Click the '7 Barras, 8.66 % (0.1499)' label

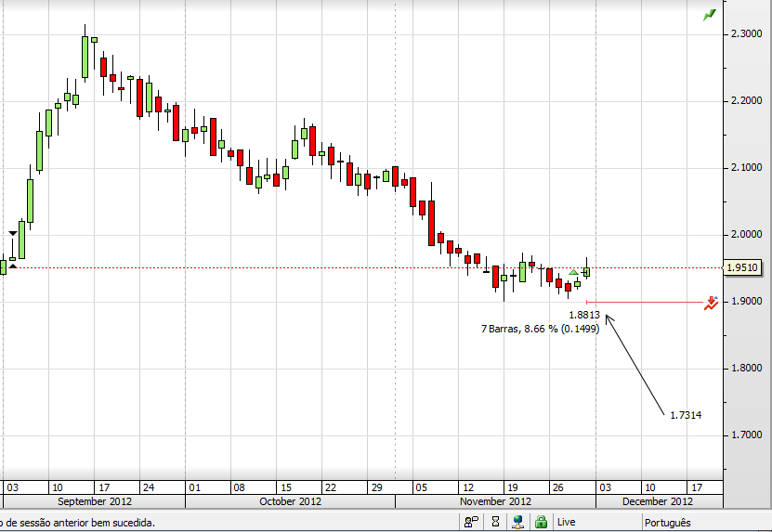click(540, 329)
